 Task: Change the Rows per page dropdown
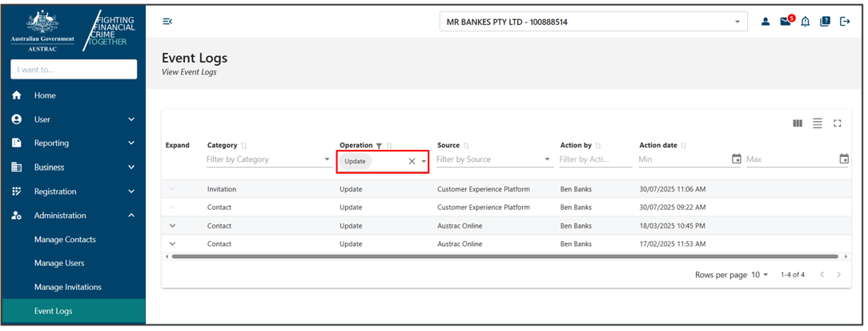760,274
